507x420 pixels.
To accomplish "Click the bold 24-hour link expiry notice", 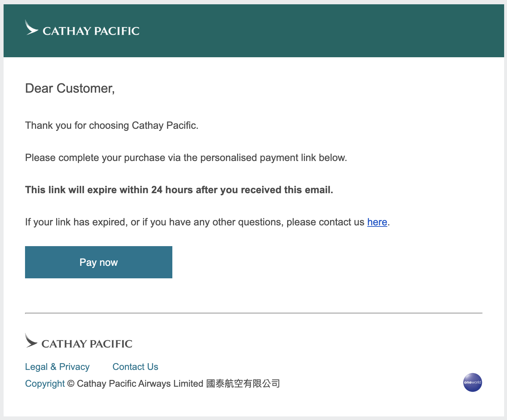I will click(x=179, y=190).
